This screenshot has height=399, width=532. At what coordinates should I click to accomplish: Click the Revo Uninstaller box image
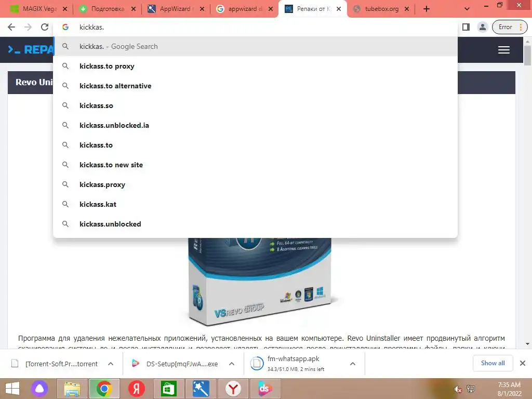coord(260,282)
